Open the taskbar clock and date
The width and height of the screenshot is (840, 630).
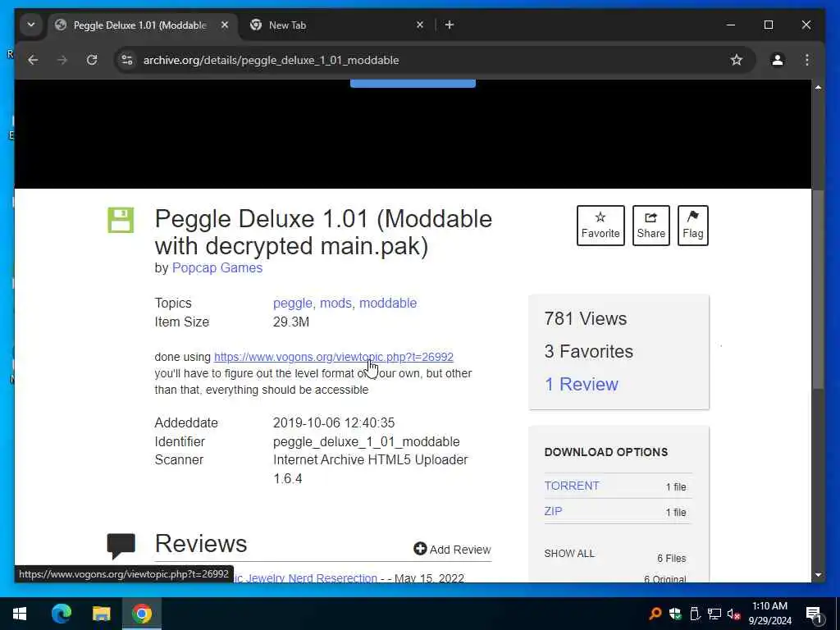pyautogui.click(x=769, y=614)
